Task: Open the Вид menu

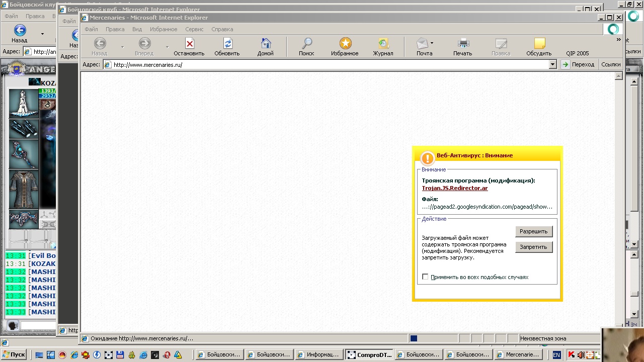Action: pos(137,29)
